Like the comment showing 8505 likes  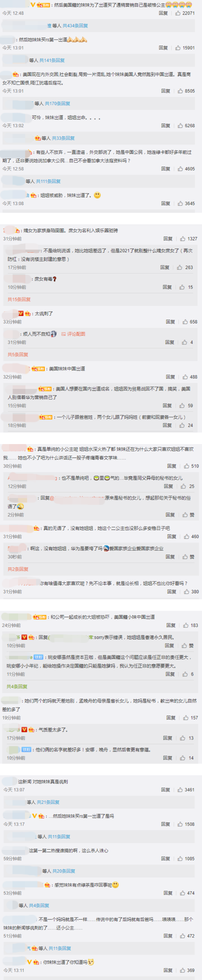click(x=180, y=91)
